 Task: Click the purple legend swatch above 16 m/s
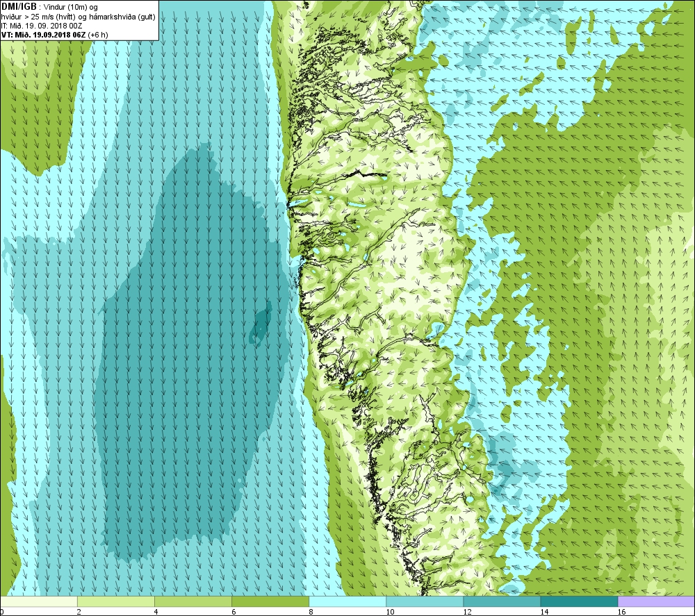pos(656,601)
